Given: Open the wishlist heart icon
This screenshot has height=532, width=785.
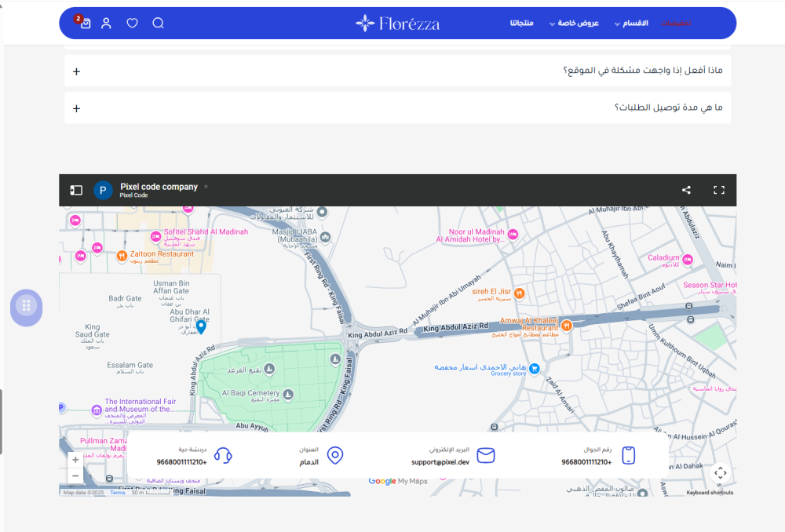Looking at the screenshot, I should tap(132, 24).
